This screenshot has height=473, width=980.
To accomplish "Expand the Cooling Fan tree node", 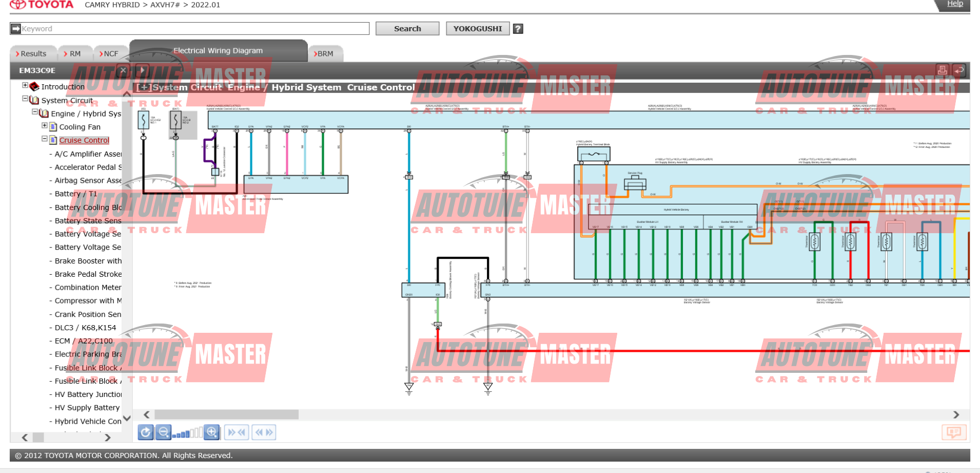I will 45,125.
